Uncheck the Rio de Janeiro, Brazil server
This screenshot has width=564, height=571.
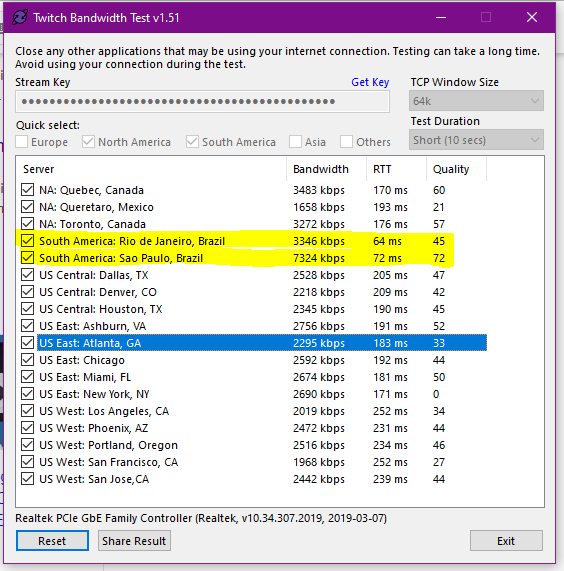(27, 241)
